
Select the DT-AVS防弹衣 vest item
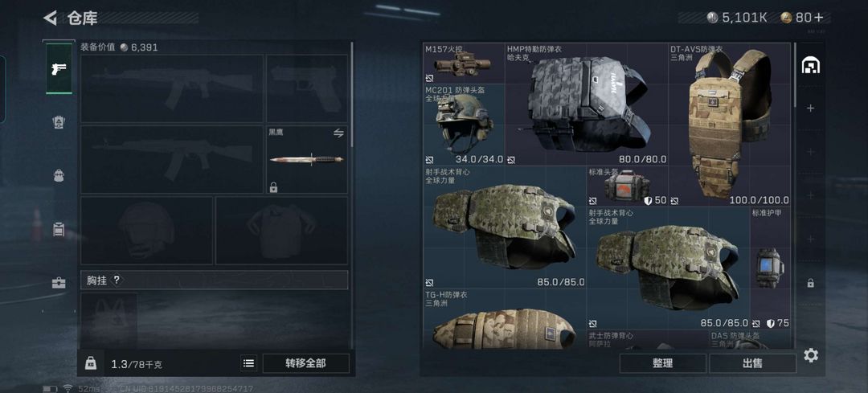click(x=730, y=125)
